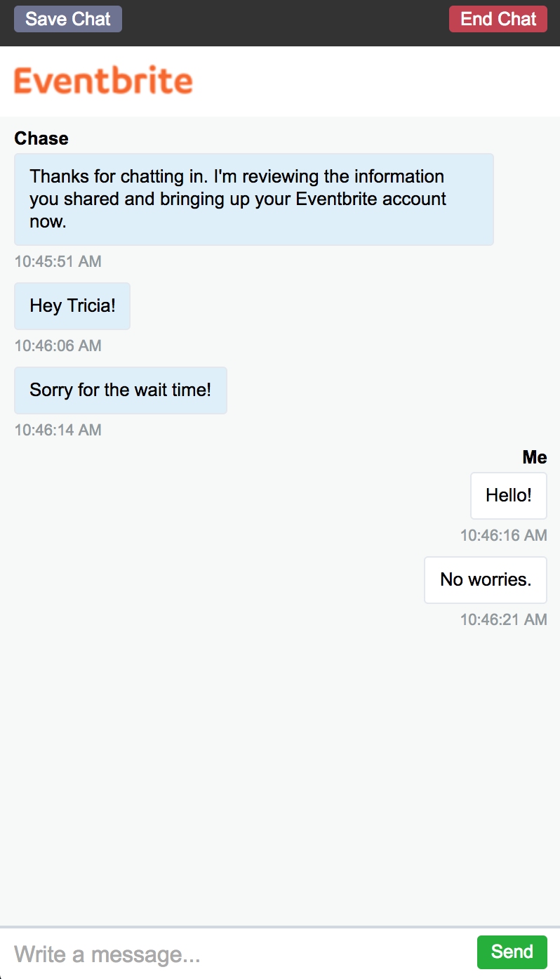This screenshot has height=979, width=560.
Task: Click empty chat area below the last message
Action: pyautogui.click(x=280, y=773)
